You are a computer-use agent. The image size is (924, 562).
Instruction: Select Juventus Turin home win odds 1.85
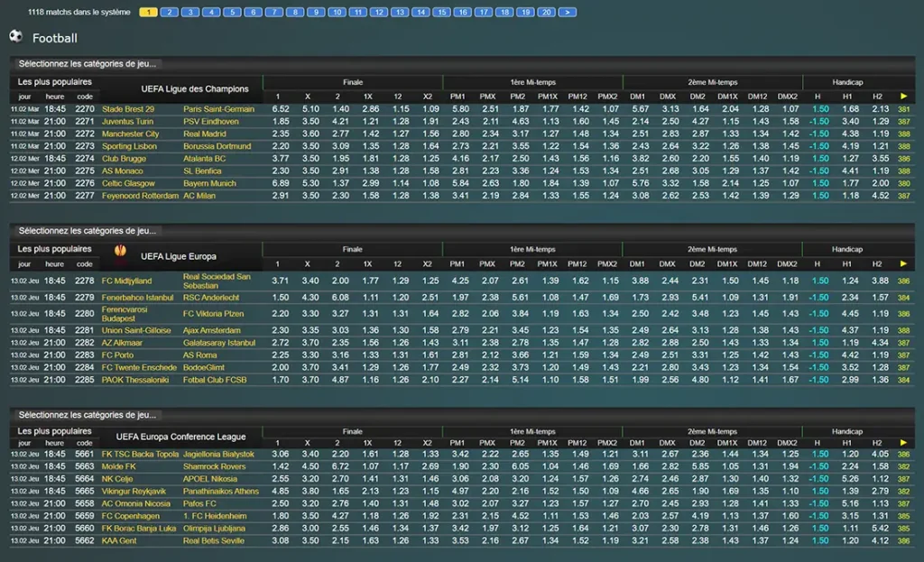tap(281, 122)
